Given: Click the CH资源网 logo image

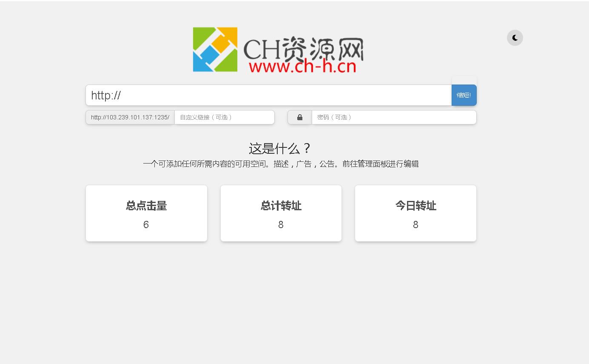Looking at the screenshot, I should pyautogui.click(x=279, y=50).
